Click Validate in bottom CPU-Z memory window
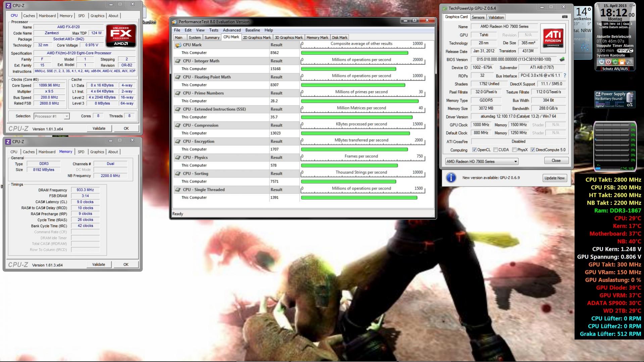644x362 pixels. point(99,264)
